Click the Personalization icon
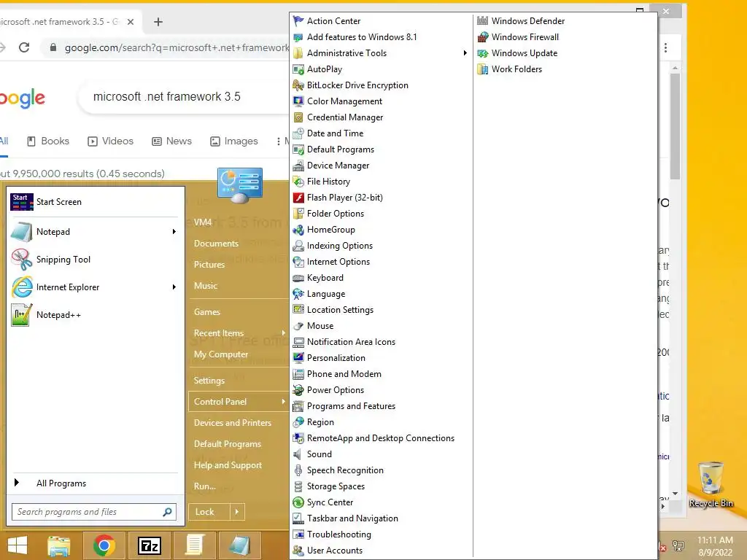The height and width of the screenshot is (560, 747). (298, 357)
